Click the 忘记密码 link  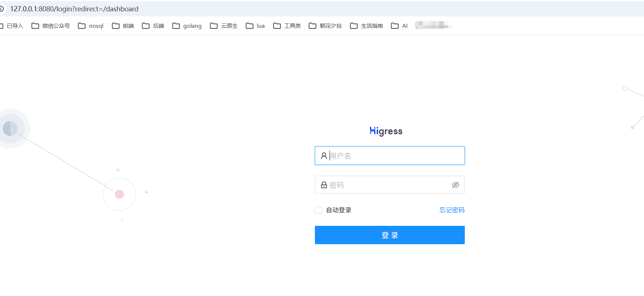pyautogui.click(x=452, y=210)
